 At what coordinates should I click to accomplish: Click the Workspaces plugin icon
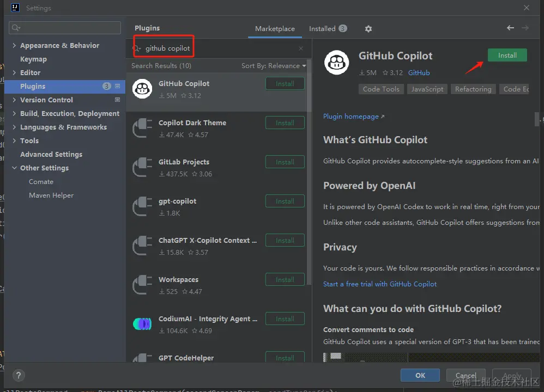(x=142, y=285)
